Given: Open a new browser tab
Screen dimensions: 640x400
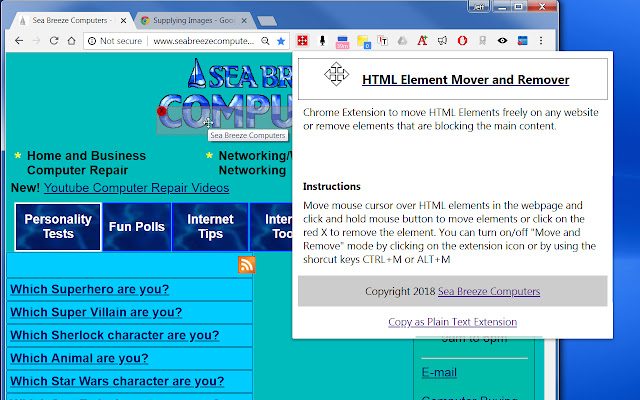Looking at the screenshot, I should [x=267, y=21].
